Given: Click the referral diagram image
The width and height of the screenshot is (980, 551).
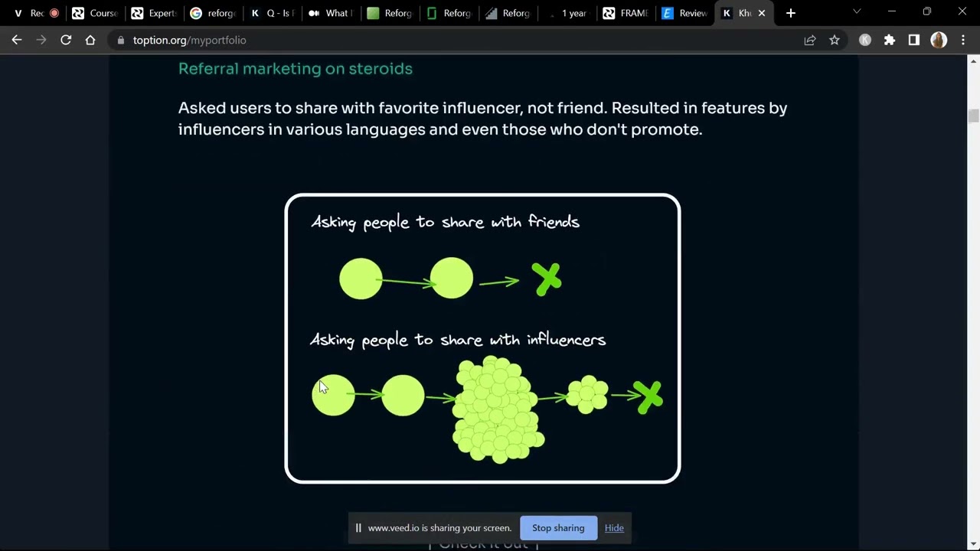Looking at the screenshot, I should point(482,338).
